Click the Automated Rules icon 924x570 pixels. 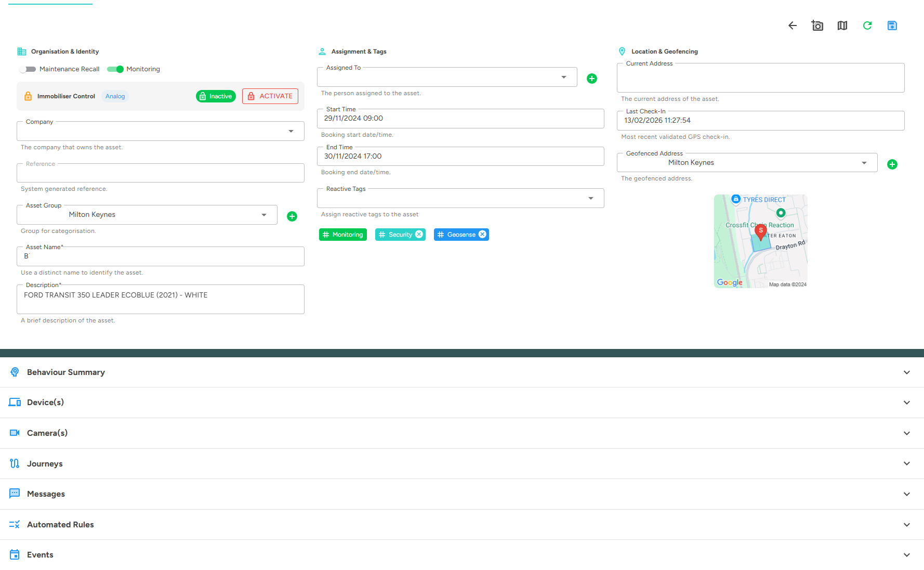15,524
